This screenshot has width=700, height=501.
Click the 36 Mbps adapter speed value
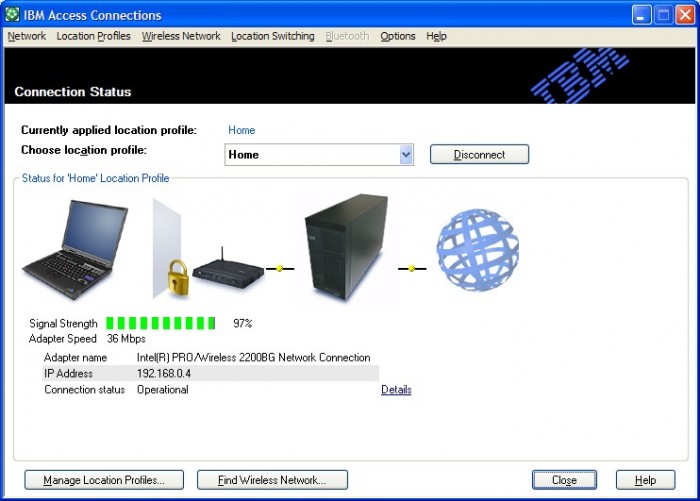click(x=126, y=339)
